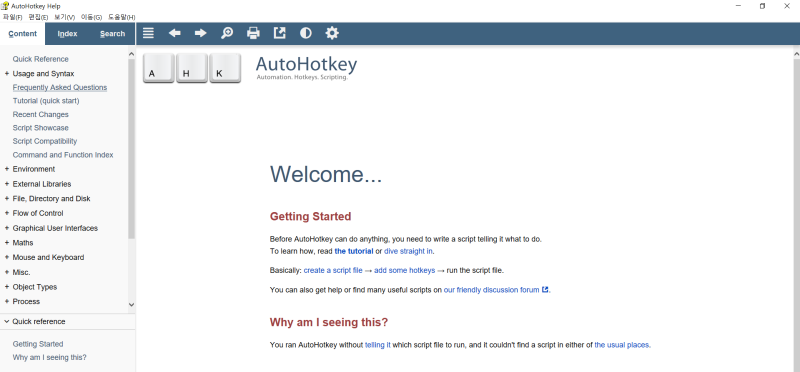Open the 도움말(H) menu
Viewport: 800px width, 372px height.
pos(121,17)
